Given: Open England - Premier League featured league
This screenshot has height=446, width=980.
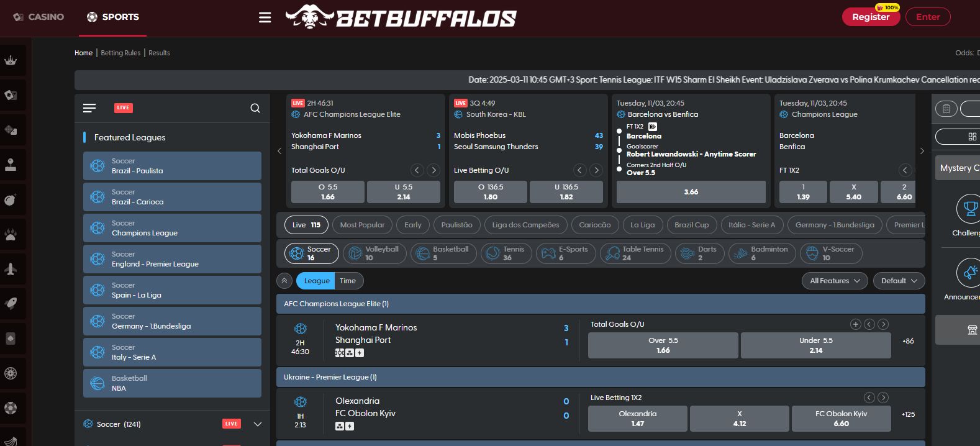Looking at the screenshot, I should (172, 259).
